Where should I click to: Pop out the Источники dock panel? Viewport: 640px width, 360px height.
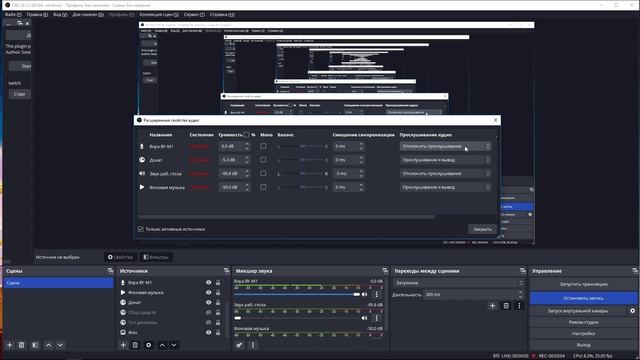pos(227,271)
